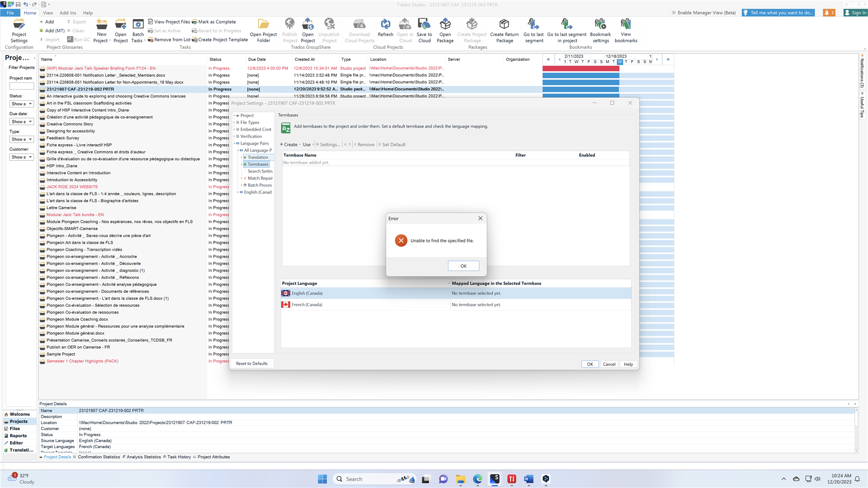Open the Type filter dropdown
Image resolution: width=868 pixels, height=488 pixels.
pos(22,139)
